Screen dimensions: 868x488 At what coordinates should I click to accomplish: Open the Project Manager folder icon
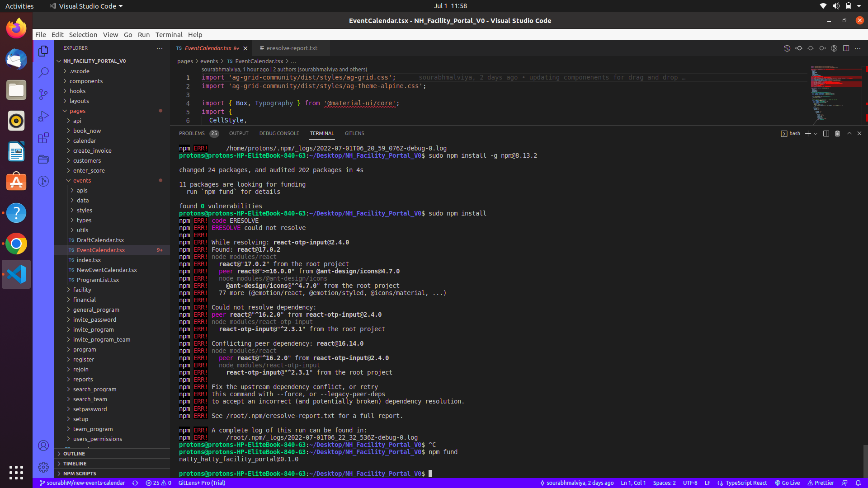click(x=43, y=159)
